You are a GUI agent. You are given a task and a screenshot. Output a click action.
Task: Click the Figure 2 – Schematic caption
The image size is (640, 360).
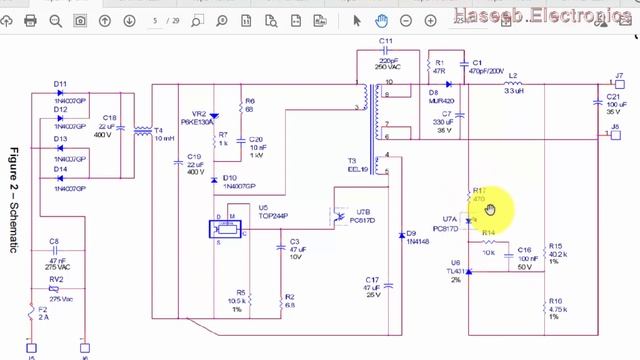(13, 200)
